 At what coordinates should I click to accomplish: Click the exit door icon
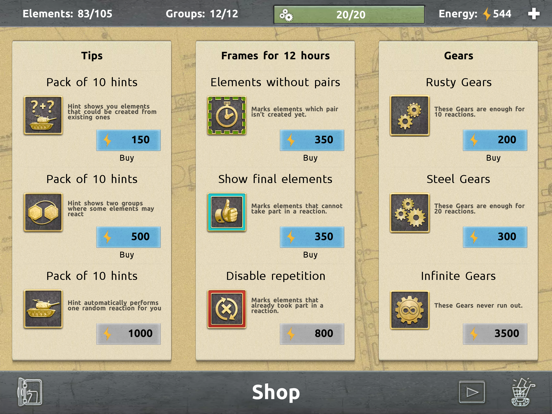click(30, 391)
